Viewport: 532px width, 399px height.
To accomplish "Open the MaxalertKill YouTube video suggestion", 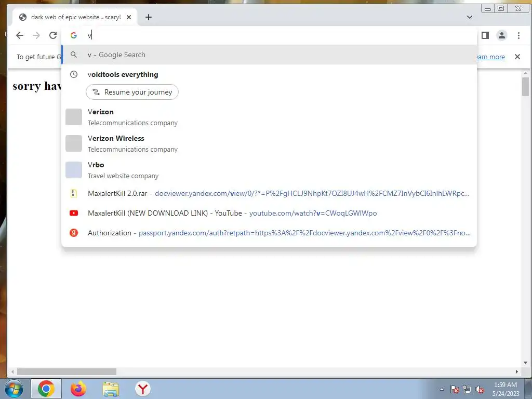I will coord(269,213).
